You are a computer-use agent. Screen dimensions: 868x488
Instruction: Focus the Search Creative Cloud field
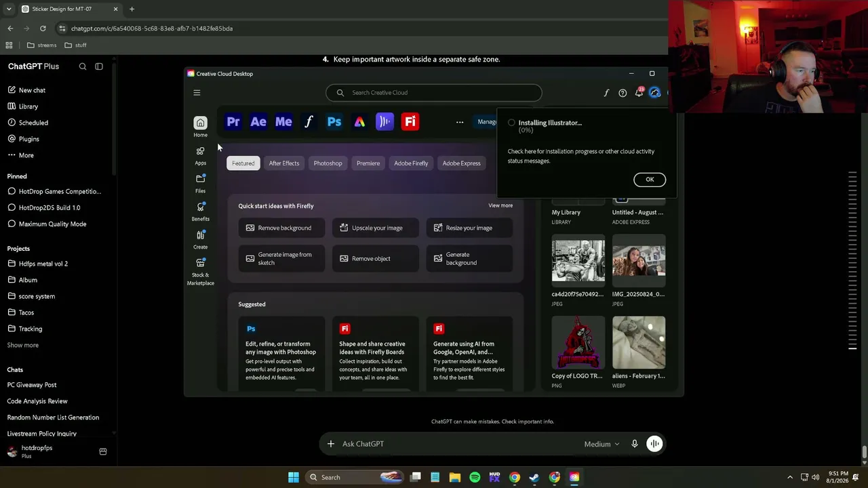tap(434, 93)
